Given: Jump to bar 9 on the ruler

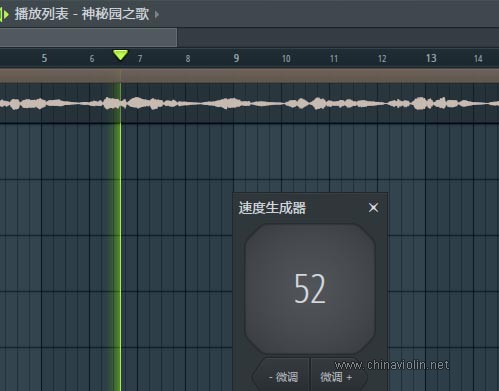Looking at the screenshot, I should [x=236, y=58].
